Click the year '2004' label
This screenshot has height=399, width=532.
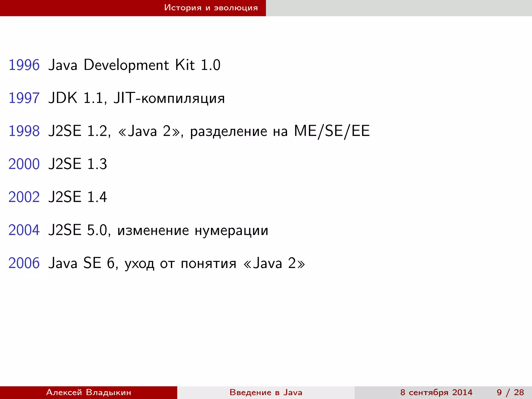(x=24, y=230)
